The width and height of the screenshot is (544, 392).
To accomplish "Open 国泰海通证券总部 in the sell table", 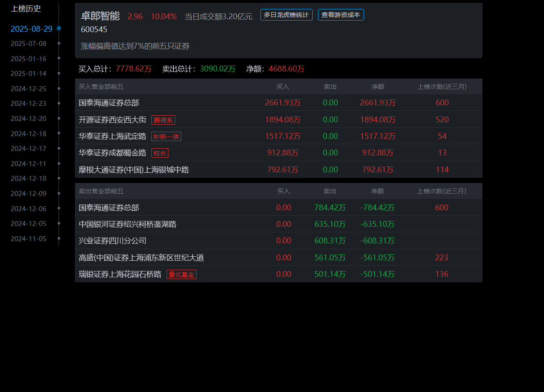I will pyautogui.click(x=109, y=208).
